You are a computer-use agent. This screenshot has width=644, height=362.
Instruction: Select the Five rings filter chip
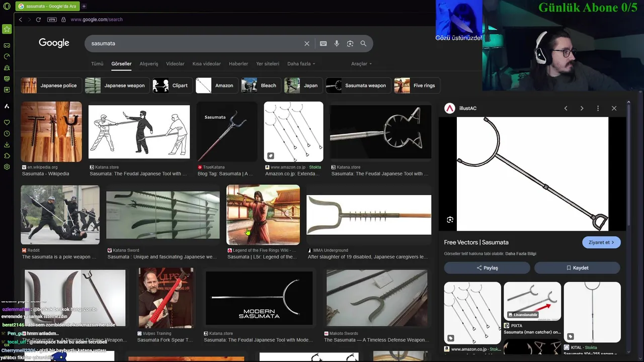(x=417, y=85)
